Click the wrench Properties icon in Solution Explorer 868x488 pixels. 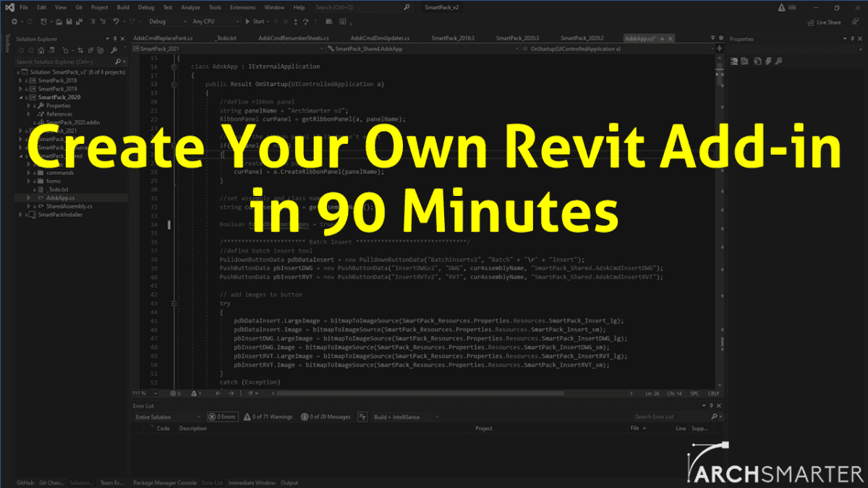point(114,51)
